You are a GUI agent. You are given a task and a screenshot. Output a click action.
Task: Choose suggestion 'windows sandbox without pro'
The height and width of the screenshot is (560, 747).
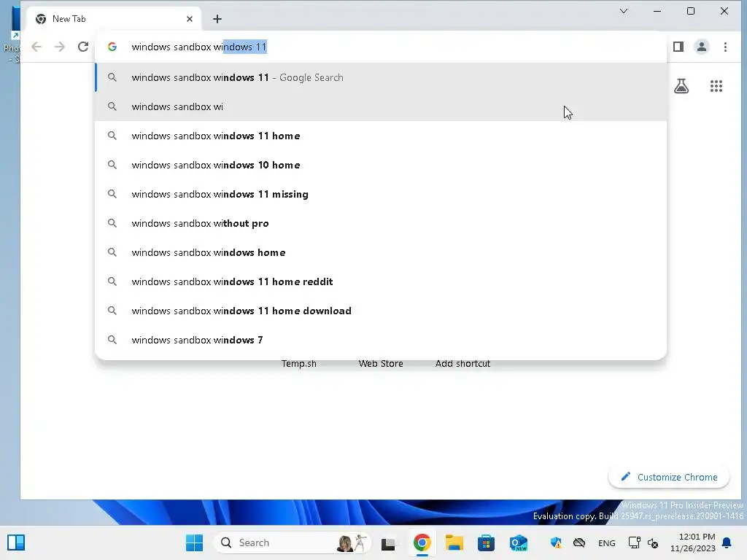pos(381,223)
